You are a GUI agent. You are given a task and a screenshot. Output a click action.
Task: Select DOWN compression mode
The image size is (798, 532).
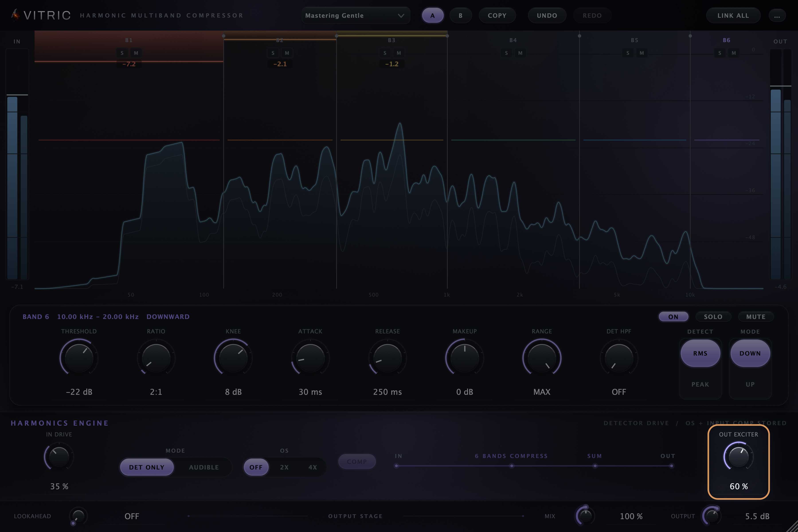[x=750, y=353]
